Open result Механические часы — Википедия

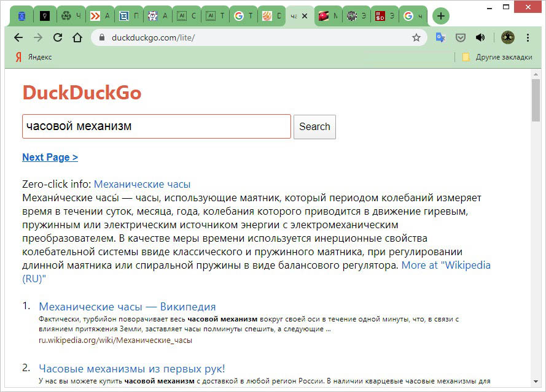coord(127,307)
